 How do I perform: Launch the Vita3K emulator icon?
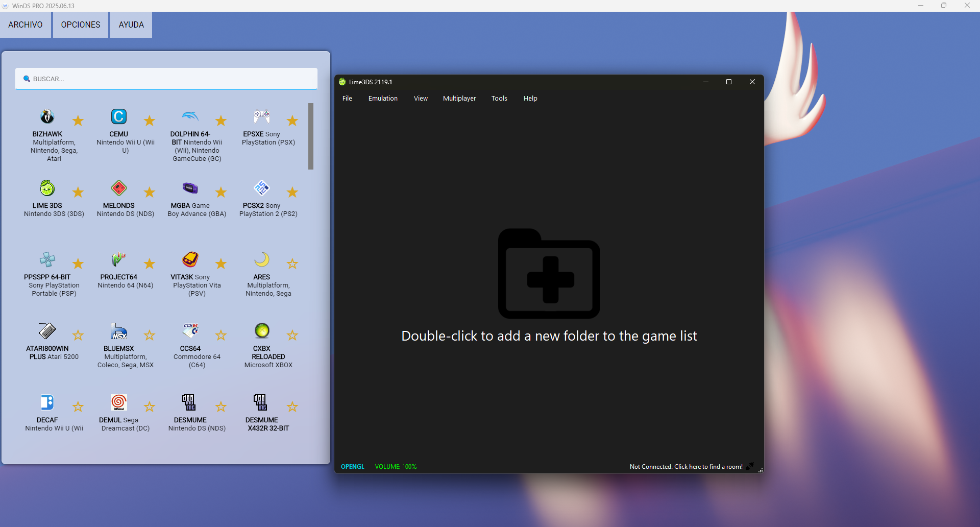(x=190, y=259)
